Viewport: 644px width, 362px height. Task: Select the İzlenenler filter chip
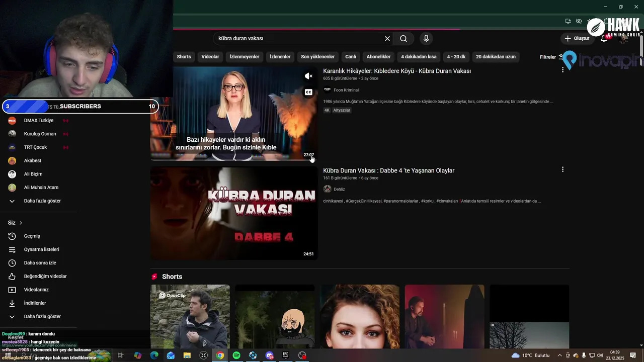(280, 57)
